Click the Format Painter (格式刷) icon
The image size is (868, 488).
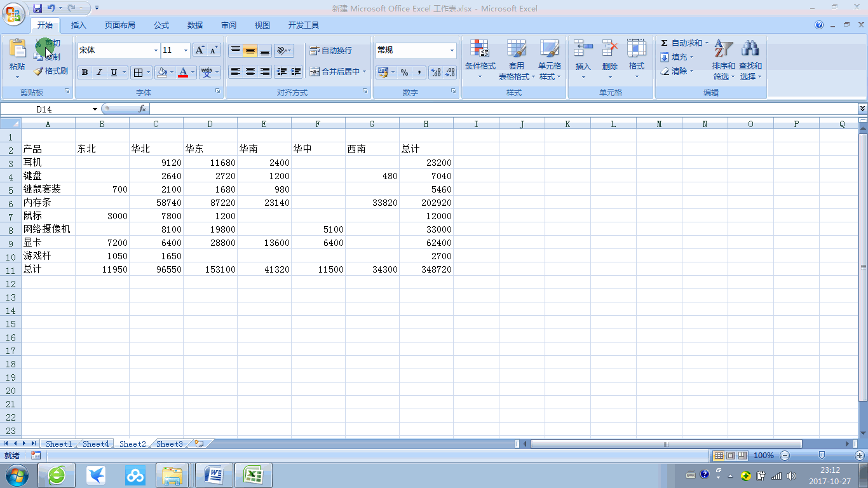coord(38,72)
